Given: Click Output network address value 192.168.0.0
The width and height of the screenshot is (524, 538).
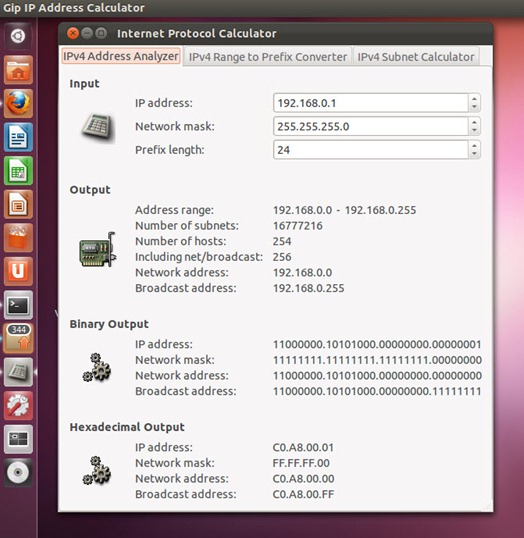Looking at the screenshot, I should tap(302, 272).
